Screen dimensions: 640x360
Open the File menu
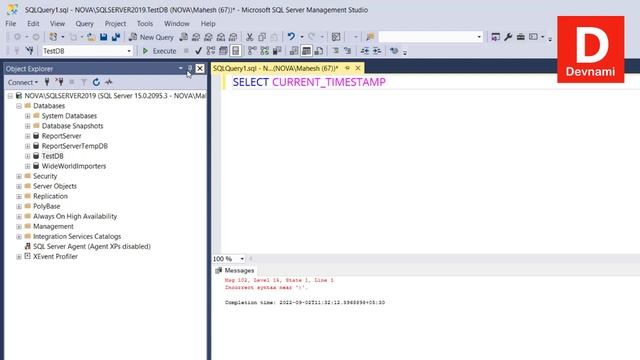click(x=11, y=24)
